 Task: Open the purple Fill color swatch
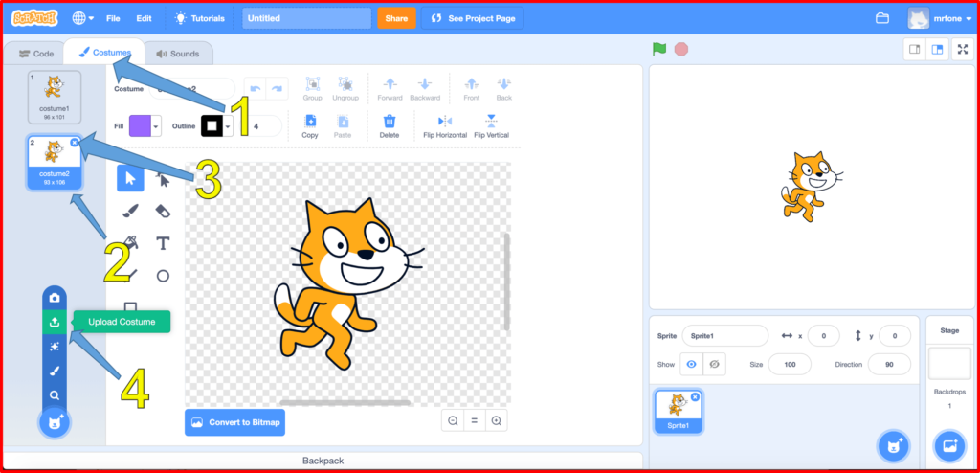coord(145,125)
